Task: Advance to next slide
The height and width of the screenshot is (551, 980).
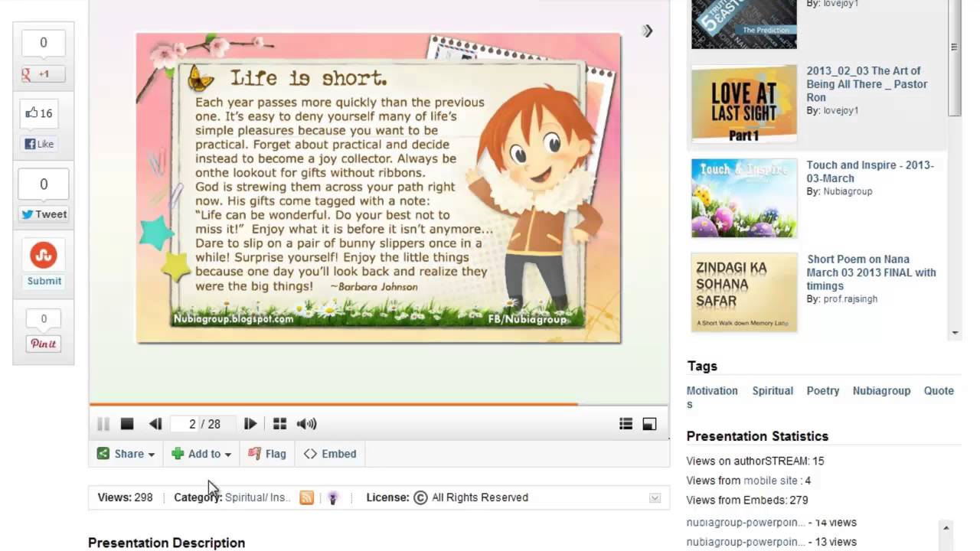Action: [x=250, y=424]
